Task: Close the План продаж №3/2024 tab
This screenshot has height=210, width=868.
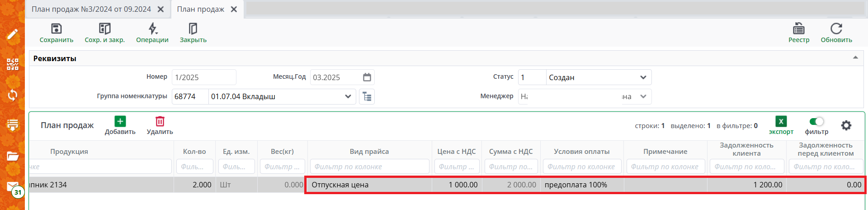Action: 160,9
